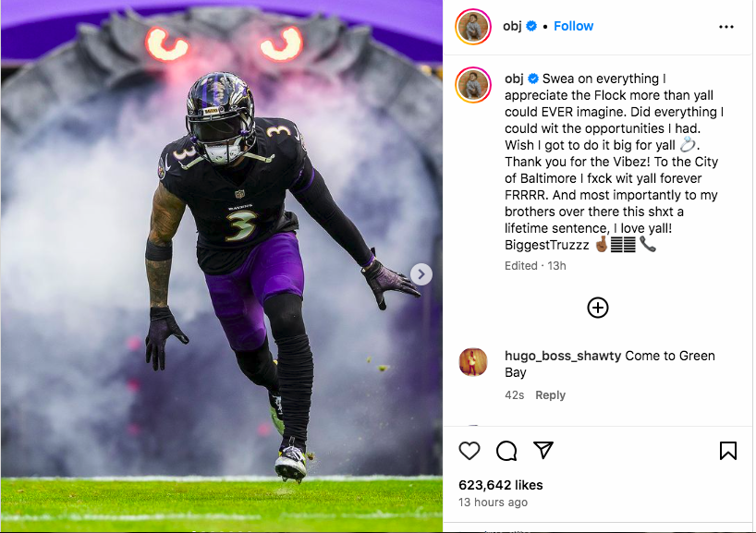756x533 pixels.
Task: Click the 13 hours ago timestamp
Action: point(493,503)
